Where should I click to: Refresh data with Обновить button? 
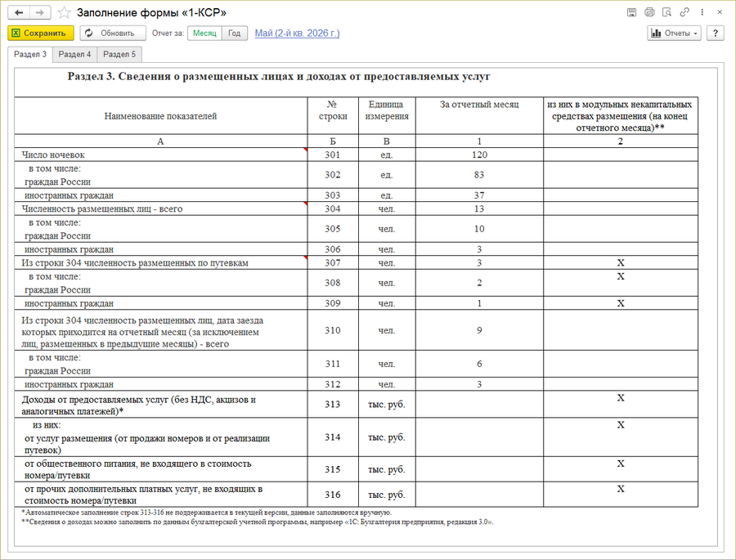[x=113, y=33]
